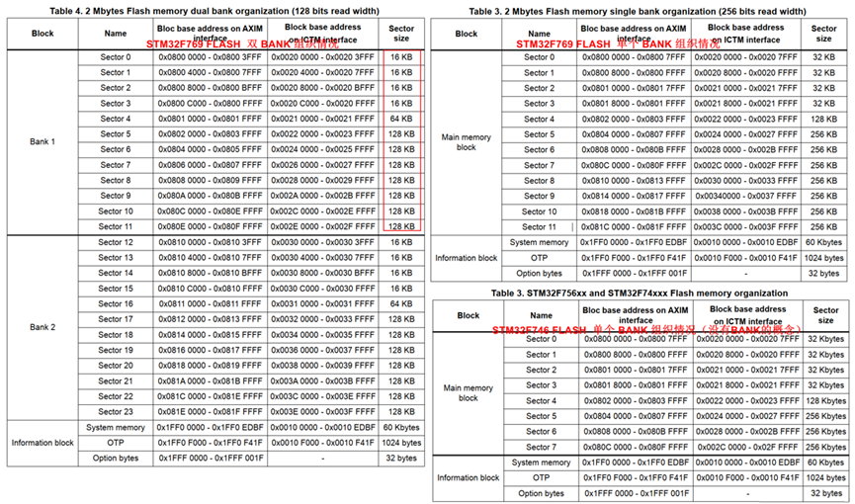Click address '0x081C 0000 - 0x081F FFFF'
Image resolution: width=855 pixels, height=504 pixels.
coord(634,227)
